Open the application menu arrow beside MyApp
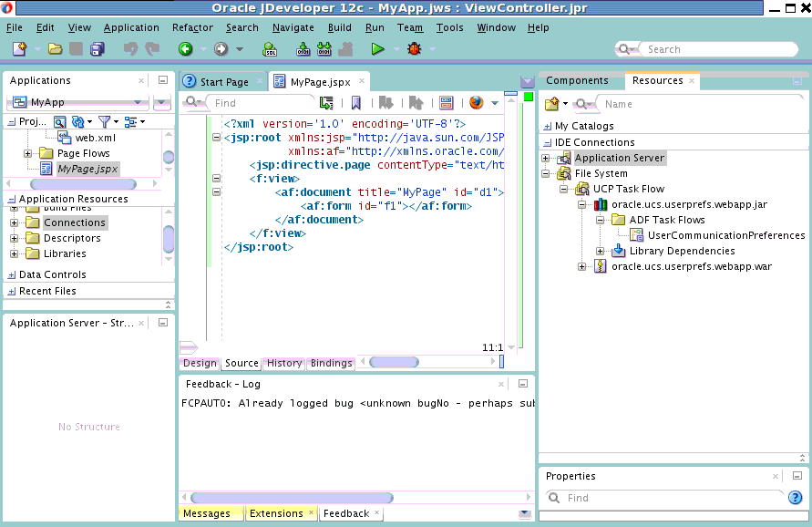This screenshot has width=812, height=527. [162, 102]
